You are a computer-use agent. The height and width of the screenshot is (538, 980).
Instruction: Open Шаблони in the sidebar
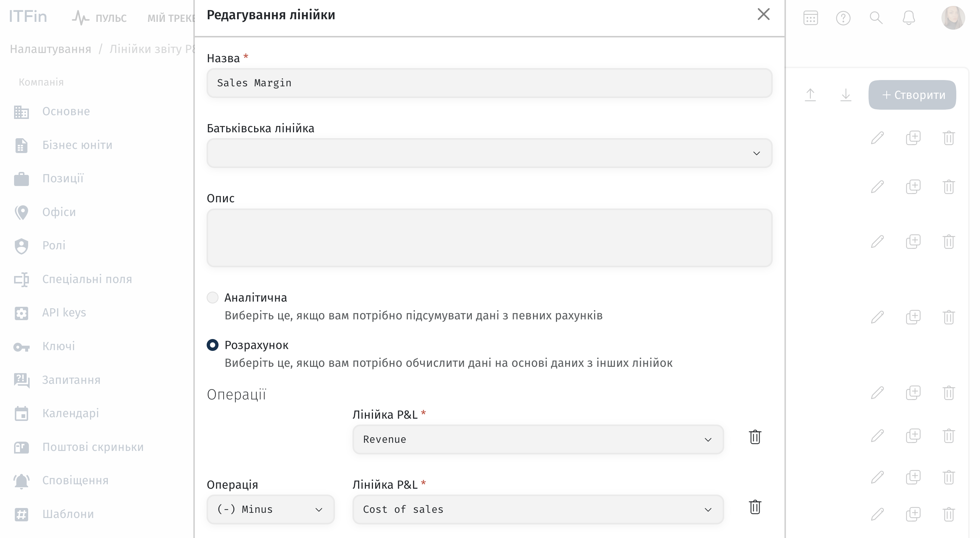click(68, 514)
